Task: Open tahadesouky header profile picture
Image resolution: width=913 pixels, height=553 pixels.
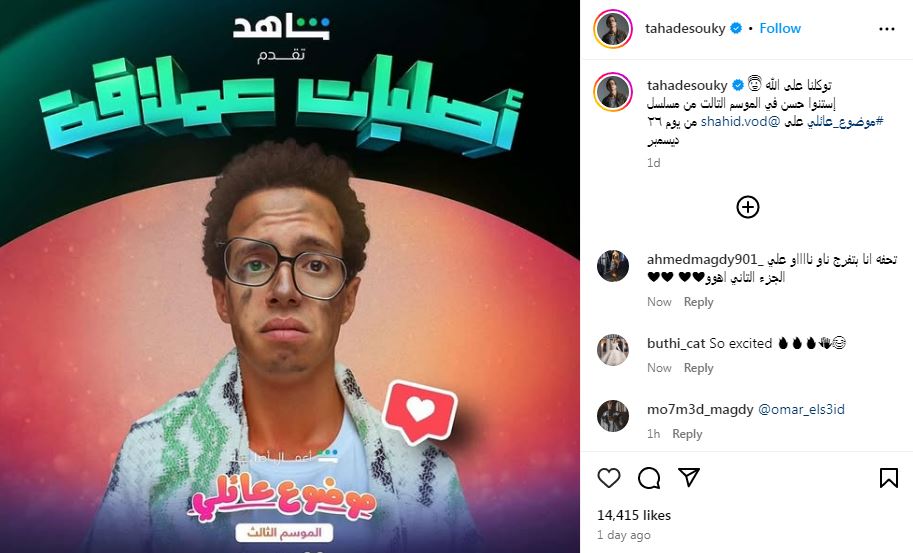Action: coord(613,29)
